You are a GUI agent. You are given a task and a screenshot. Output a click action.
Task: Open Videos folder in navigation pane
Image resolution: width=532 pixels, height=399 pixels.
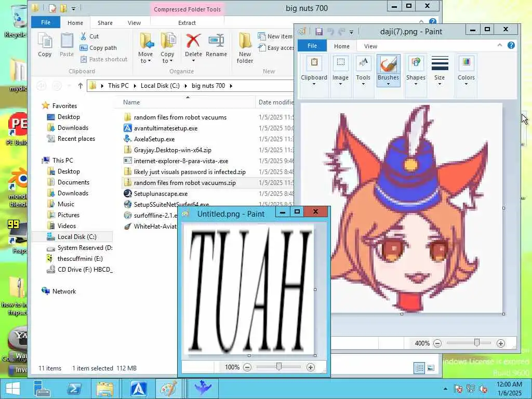coord(66,225)
